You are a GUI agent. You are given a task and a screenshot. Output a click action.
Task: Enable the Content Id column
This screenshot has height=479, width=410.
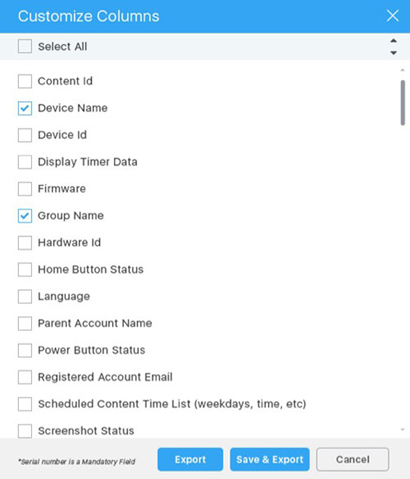[25, 81]
